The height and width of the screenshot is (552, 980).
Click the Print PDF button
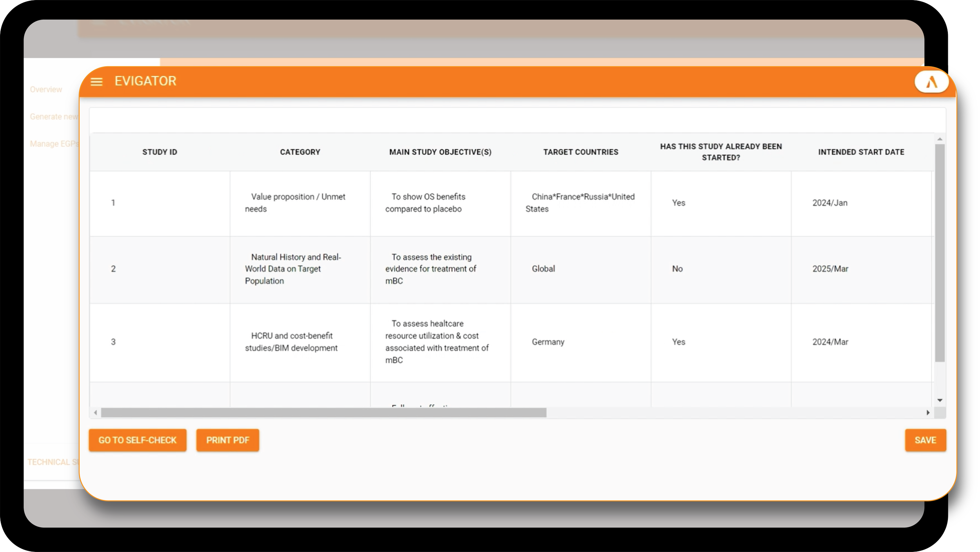point(227,440)
